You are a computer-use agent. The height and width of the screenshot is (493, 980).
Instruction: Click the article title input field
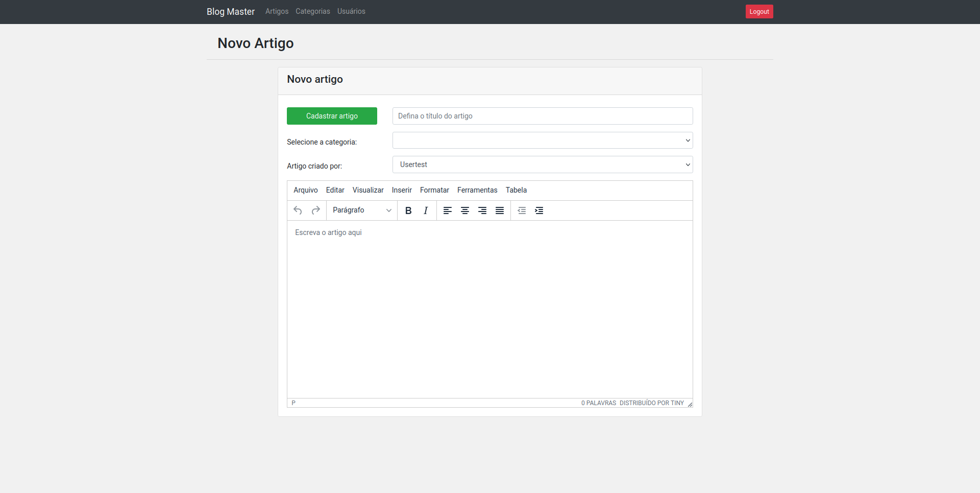point(543,116)
